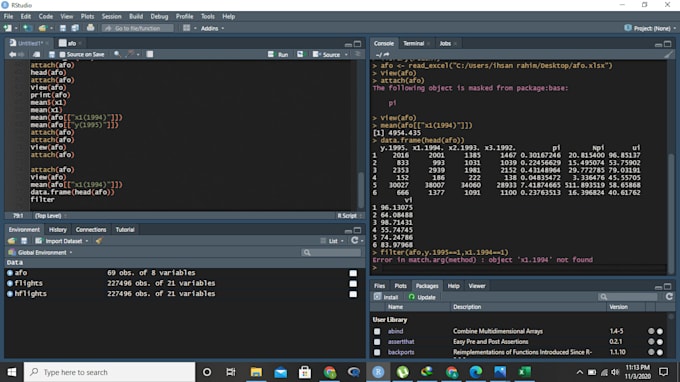
Task: Switch to the afo data tab
Action: tap(72, 43)
